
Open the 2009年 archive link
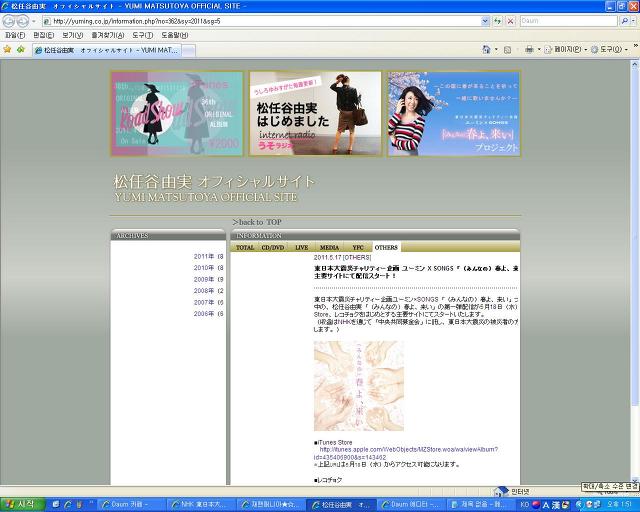[208, 279]
